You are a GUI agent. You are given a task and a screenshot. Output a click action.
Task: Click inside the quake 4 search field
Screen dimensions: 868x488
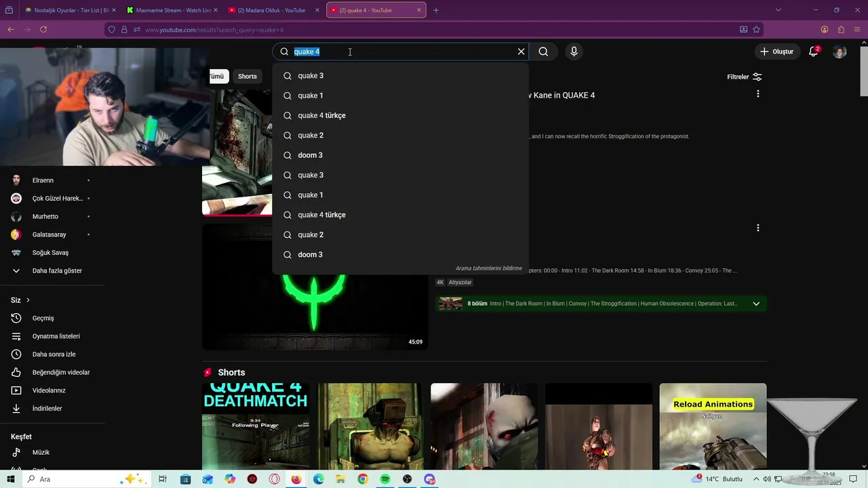tap(400, 52)
